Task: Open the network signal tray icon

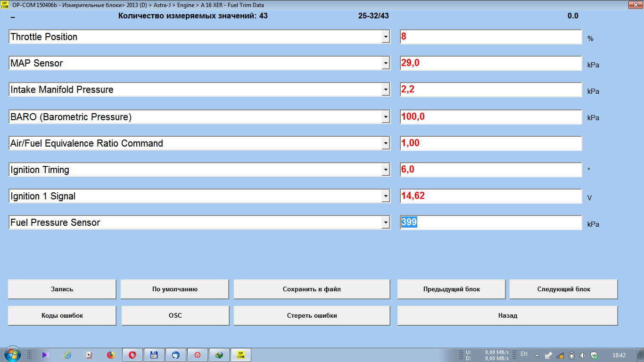Action: coord(561,355)
